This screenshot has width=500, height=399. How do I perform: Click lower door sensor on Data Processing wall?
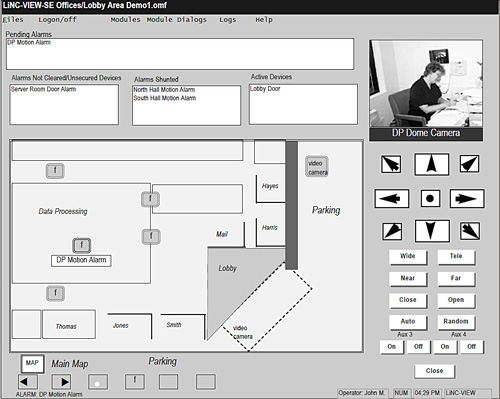(151, 237)
